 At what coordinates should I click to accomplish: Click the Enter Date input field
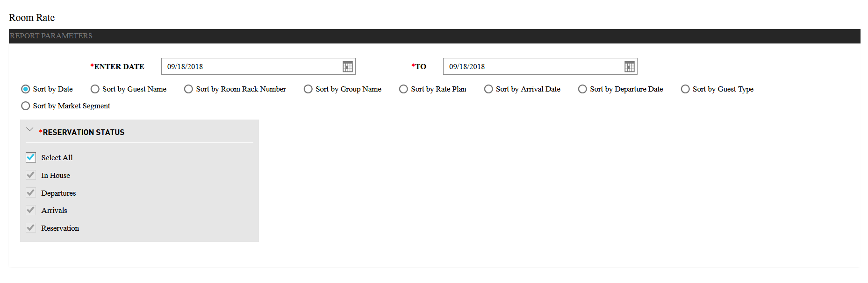258,66
